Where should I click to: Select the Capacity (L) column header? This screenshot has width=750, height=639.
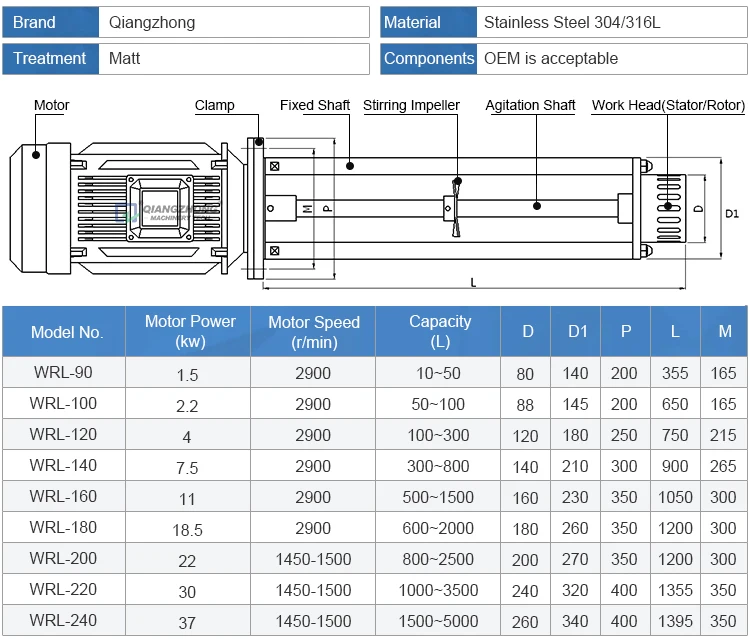pos(440,332)
